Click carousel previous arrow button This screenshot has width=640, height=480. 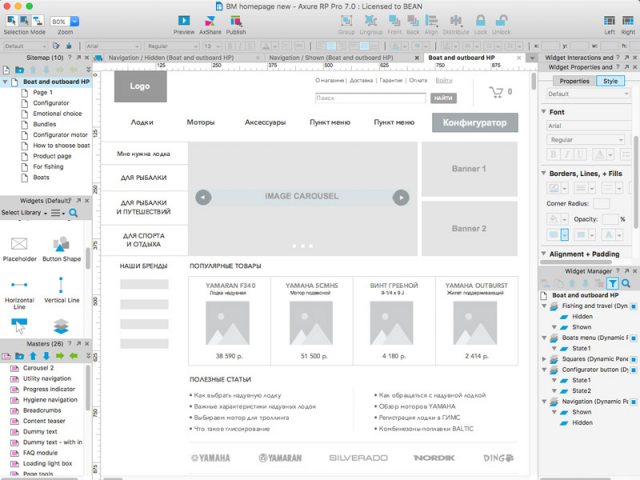pos(203,198)
